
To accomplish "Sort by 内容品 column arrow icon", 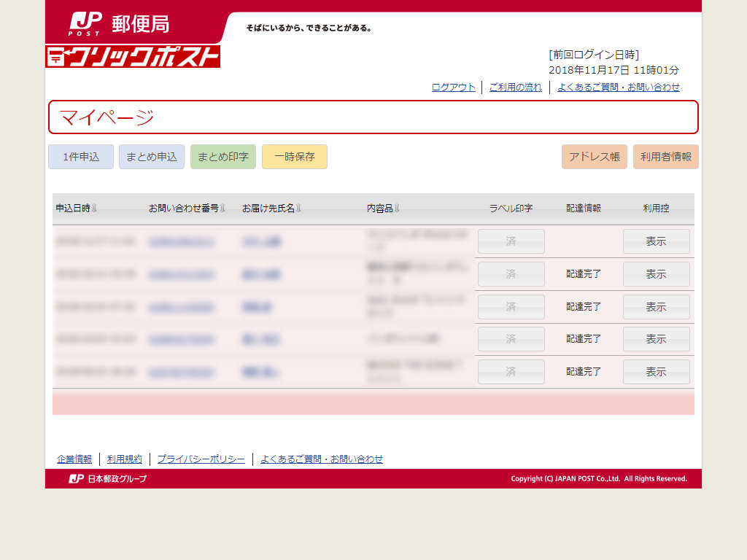I will tap(397, 208).
